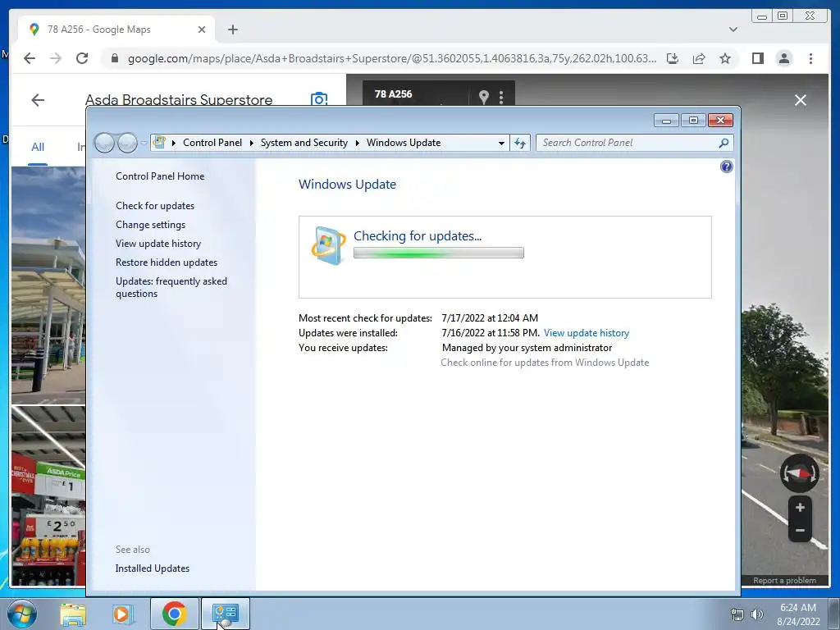Open the Chrome tab search chevron
Screen dimensions: 840x630
click(733, 30)
